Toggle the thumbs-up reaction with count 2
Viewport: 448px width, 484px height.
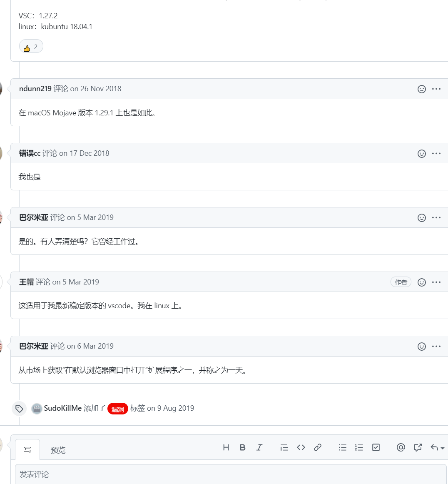pos(31,47)
